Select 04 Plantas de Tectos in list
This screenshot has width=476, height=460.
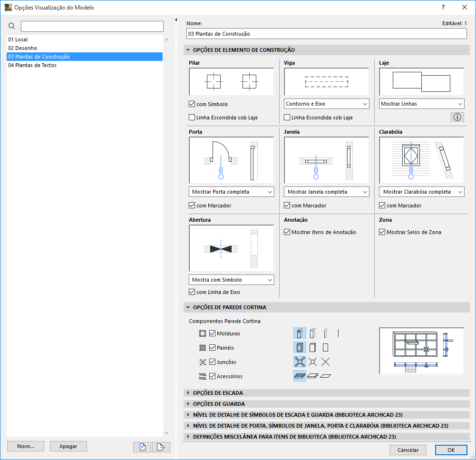click(x=33, y=65)
